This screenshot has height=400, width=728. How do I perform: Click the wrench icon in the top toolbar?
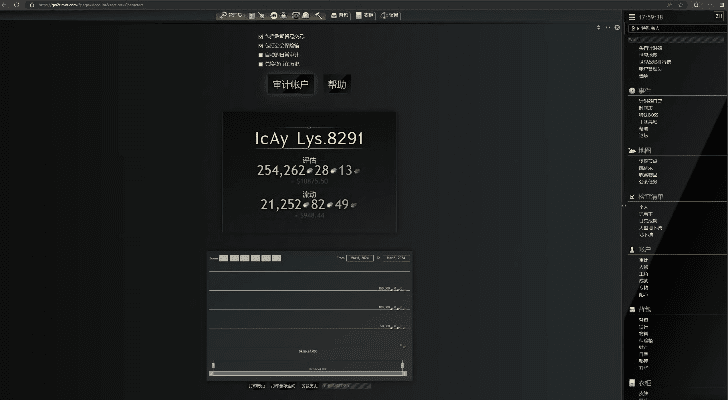tap(318, 16)
